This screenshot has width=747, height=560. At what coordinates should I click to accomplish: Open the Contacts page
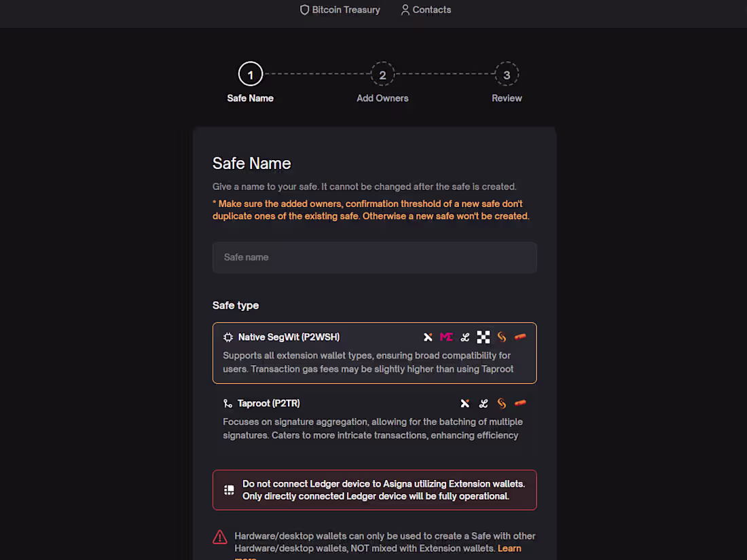(425, 10)
